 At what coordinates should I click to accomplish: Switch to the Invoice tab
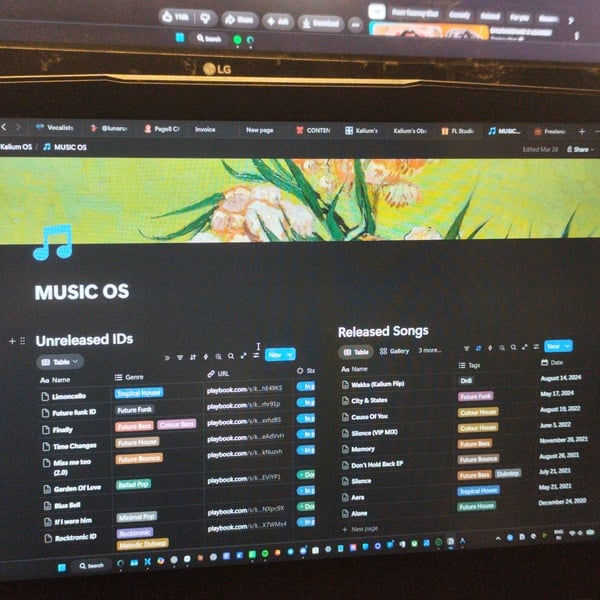(x=205, y=129)
